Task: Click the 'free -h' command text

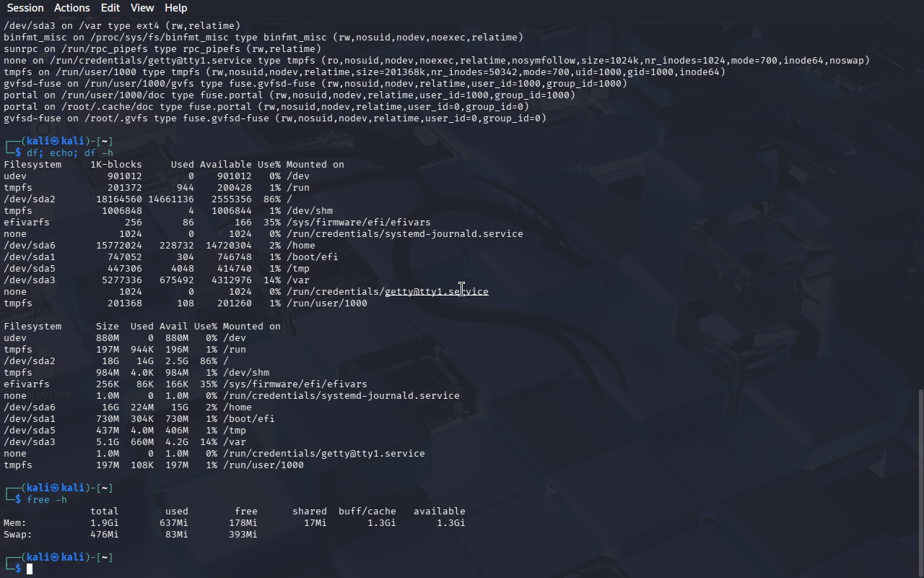Action: click(x=47, y=500)
